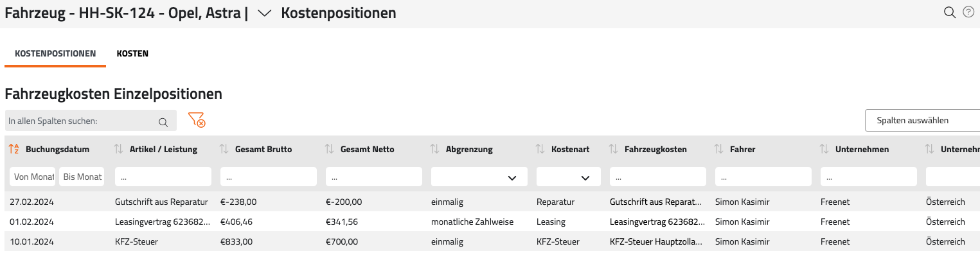
Task: Focus the Von Monat date filter field
Action: (32, 177)
